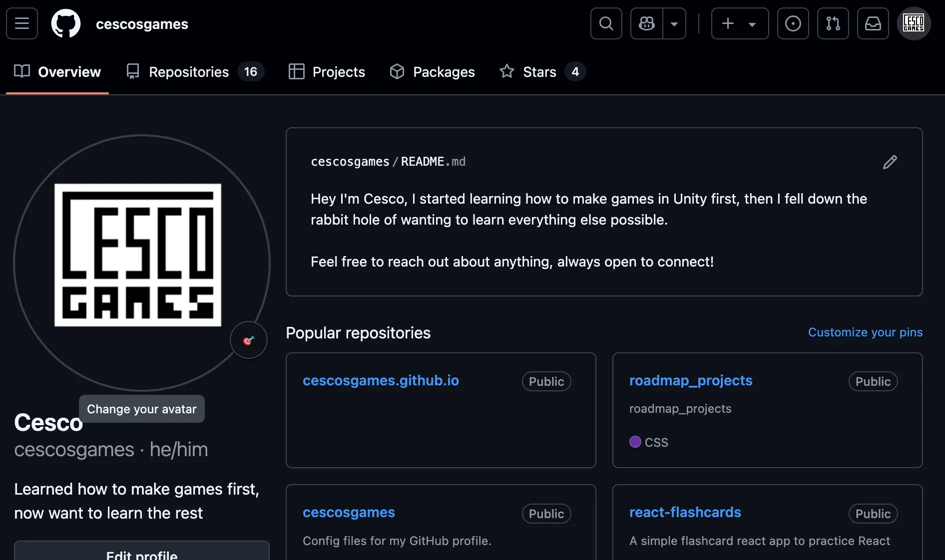The height and width of the screenshot is (560, 945).
Task: Set status via the target emoji badge
Action: click(249, 340)
